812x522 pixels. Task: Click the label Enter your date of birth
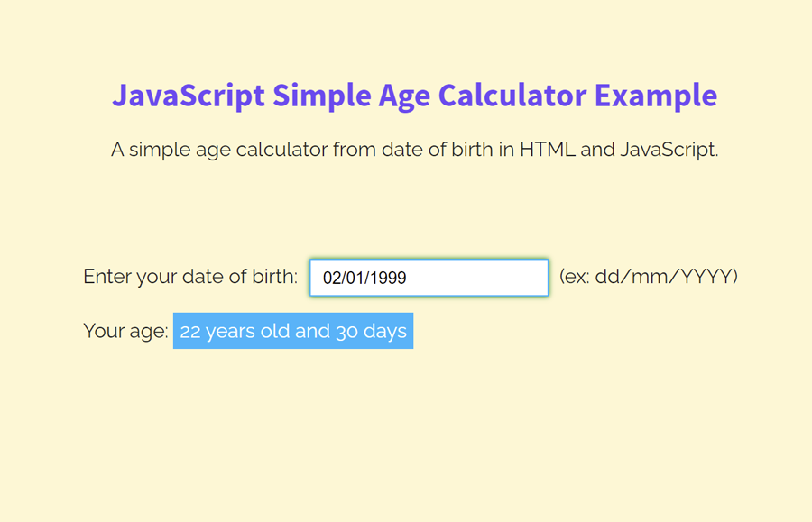tap(189, 277)
